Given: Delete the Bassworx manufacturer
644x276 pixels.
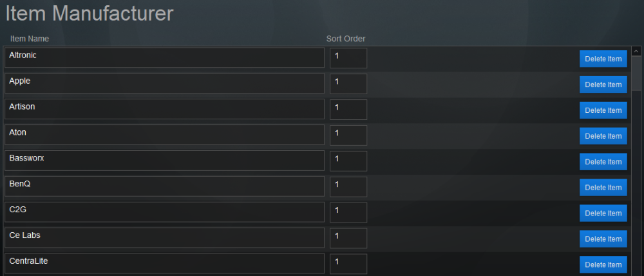Looking at the screenshot, I should [x=603, y=162].
